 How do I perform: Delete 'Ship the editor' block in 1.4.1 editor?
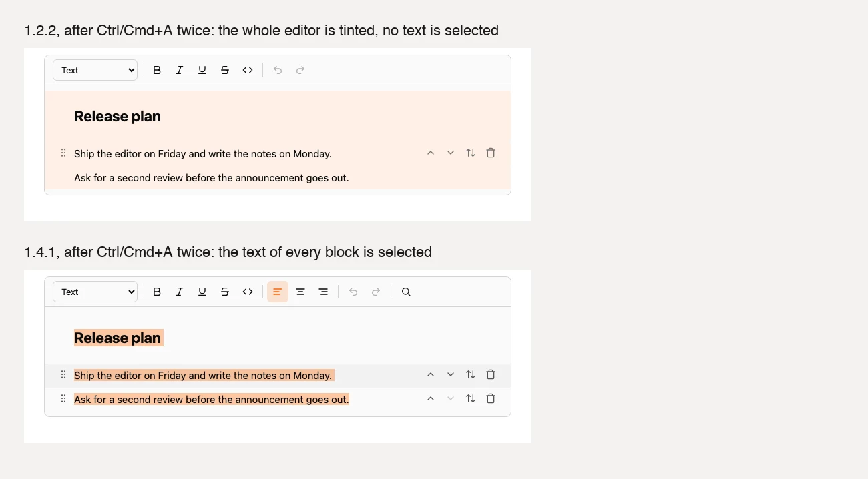tap(491, 374)
